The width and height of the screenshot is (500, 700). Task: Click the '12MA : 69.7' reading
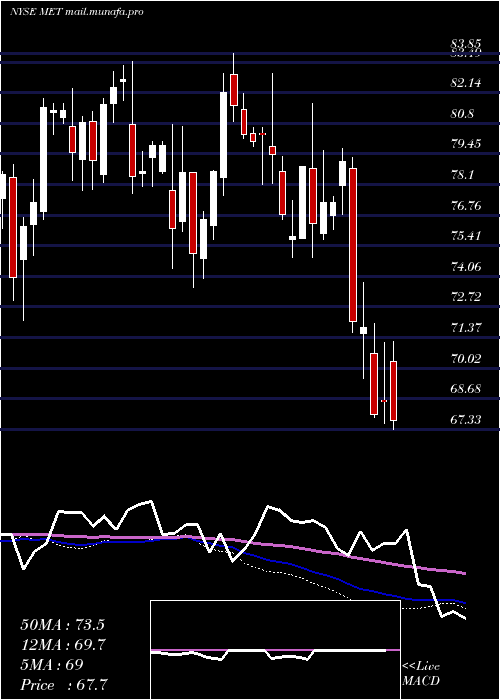(62, 645)
